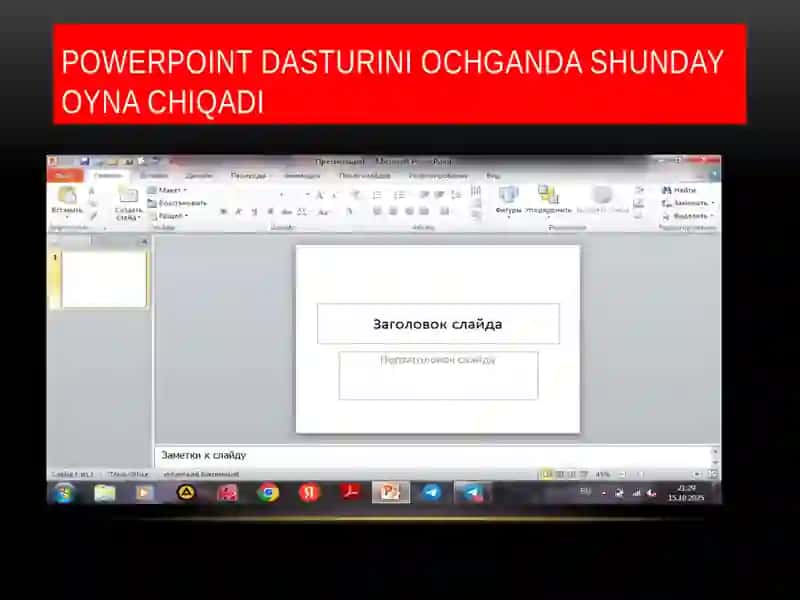Viewport: 800px width, 600px height.
Task: Click the Подзаголовок слайда subtitle placeholder
Action: pyautogui.click(x=438, y=375)
